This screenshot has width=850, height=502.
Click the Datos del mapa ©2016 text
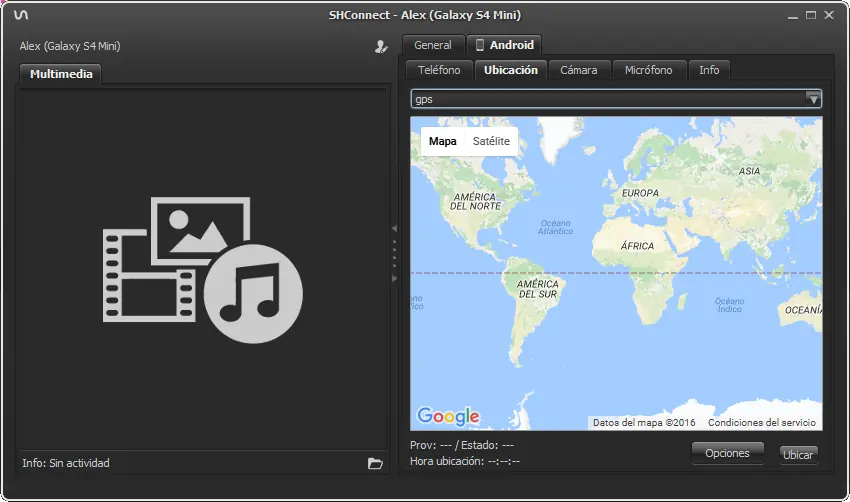click(x=644, y=422)
